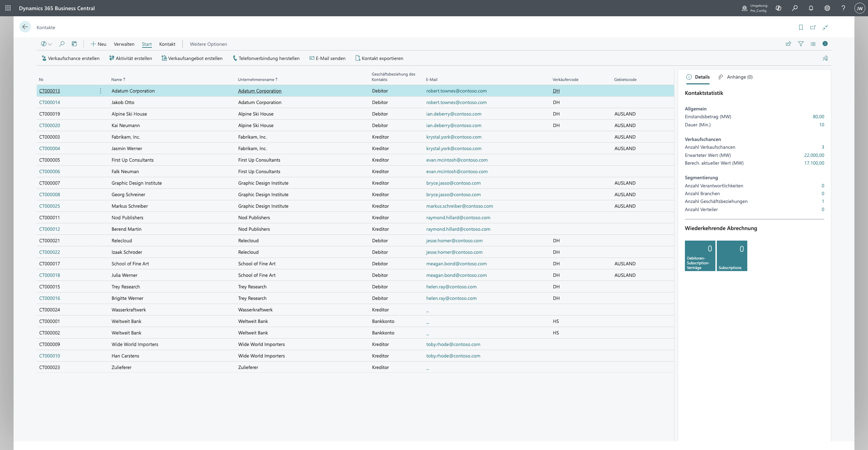The image size is (868, 450).
Task: Click the share icon in the toolbar
Action: (x=788, y=44)
